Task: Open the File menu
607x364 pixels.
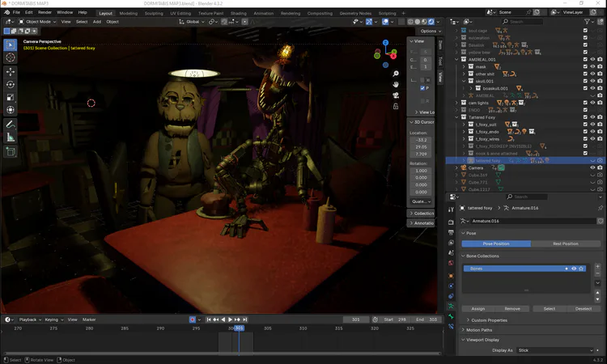Action: [x=16, y=12]
